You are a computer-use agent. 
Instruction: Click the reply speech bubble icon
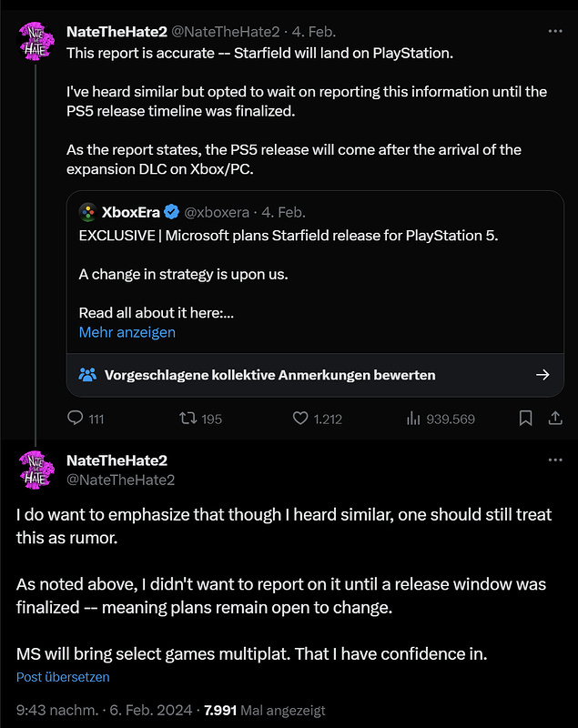76,419
